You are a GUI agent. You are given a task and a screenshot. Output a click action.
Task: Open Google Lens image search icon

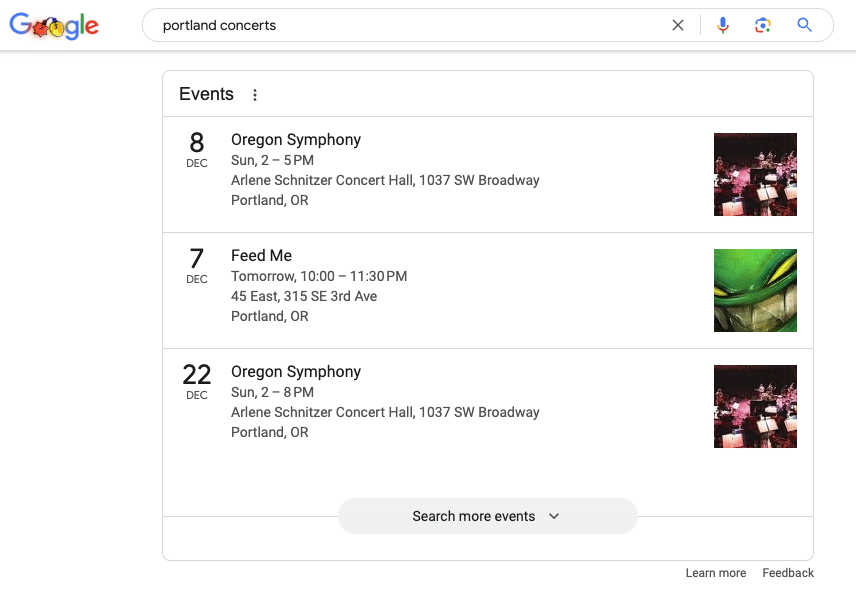pyautogui.click(x=763, y=25)
